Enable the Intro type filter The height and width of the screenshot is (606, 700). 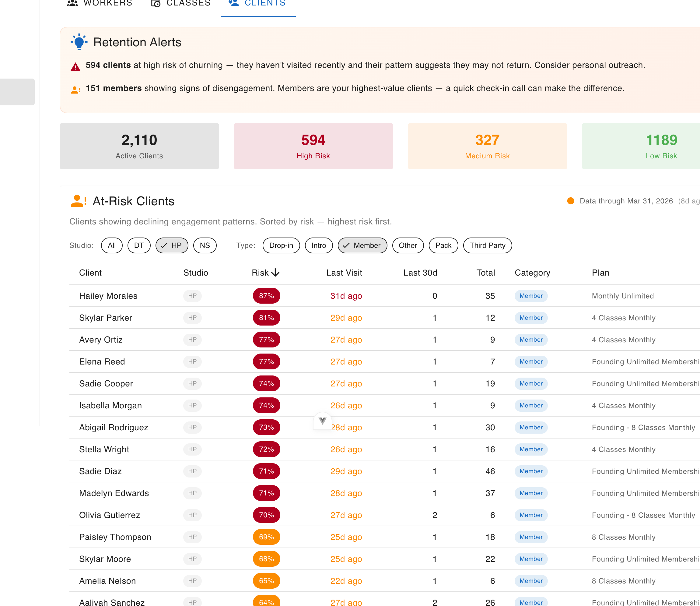(319, 245)
